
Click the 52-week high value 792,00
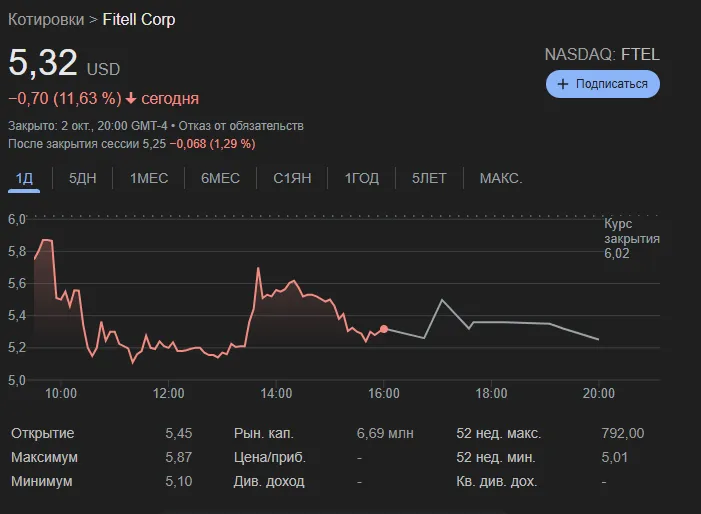(x=623, y=433)
